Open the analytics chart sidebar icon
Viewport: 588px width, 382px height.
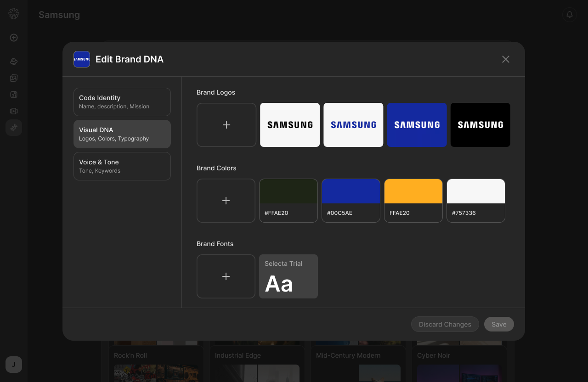(x=14, y=95)
